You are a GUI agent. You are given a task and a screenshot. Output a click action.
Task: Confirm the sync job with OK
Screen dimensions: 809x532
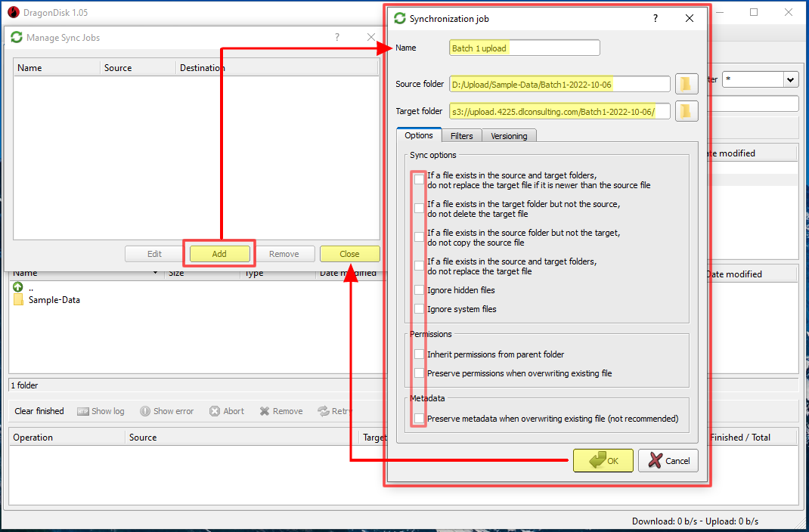pyautogui.click(x=603, y=460)
